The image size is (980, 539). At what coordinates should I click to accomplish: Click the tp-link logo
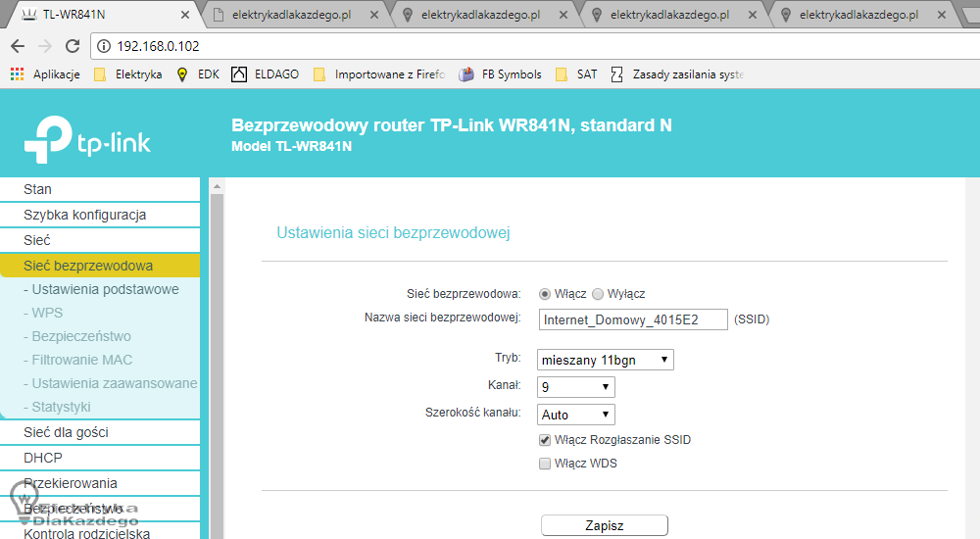click(87, 139)
